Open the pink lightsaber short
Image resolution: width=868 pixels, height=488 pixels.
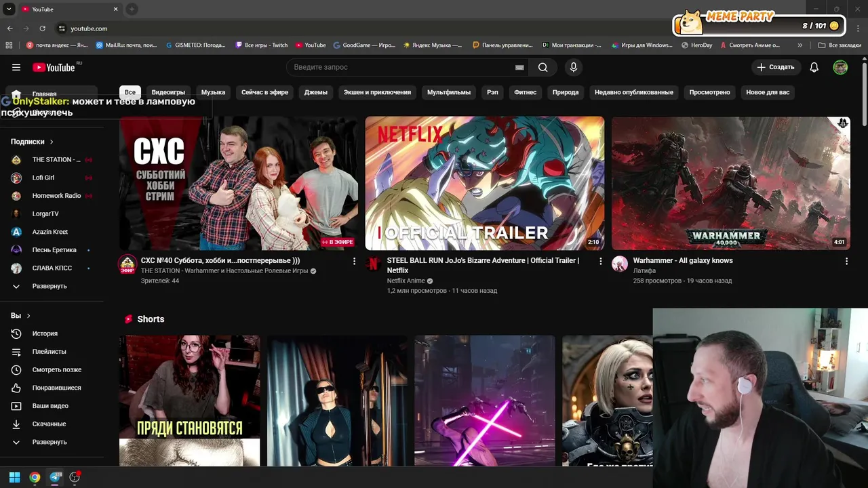click(485, 401)
